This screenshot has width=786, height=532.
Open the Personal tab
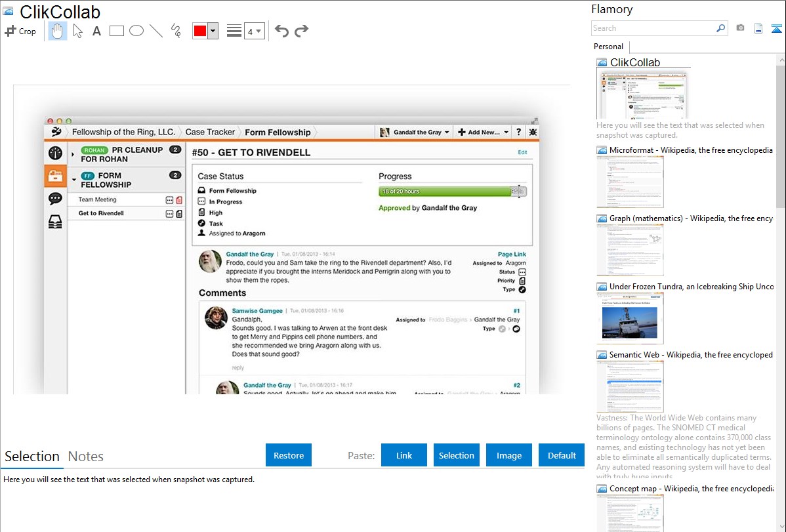coord(609,47)
